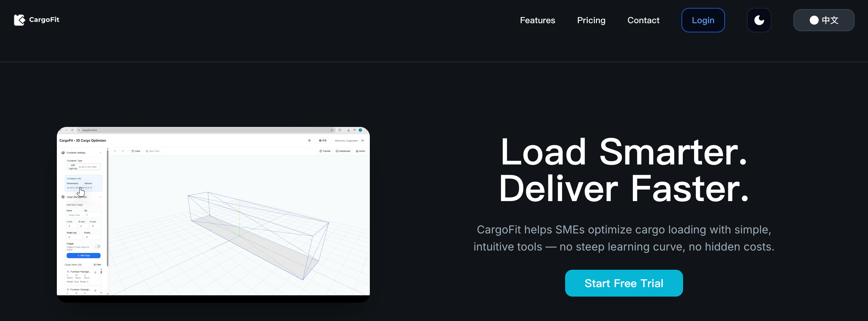Click the sun theme icon in the app preview
868x321 pixels.
(309, 141)
